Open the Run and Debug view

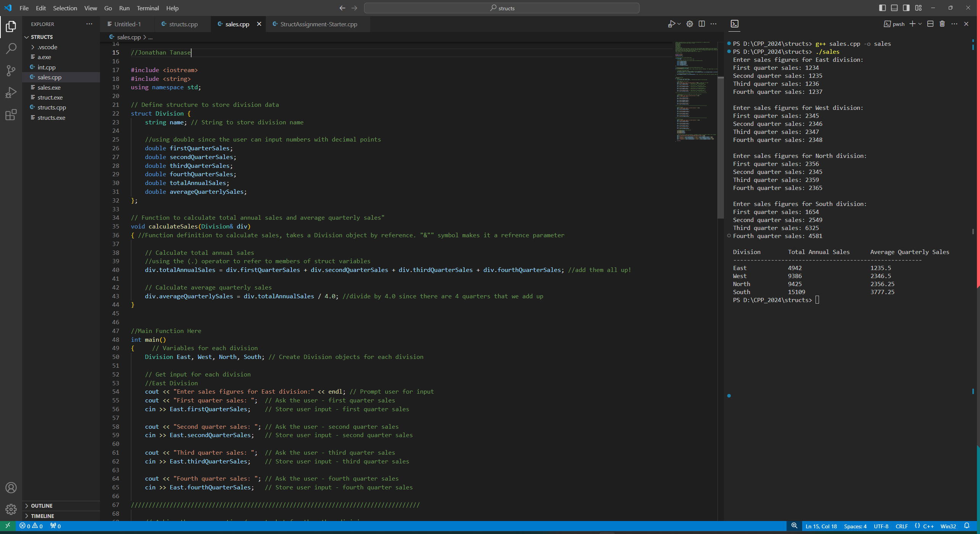(x=11, y=92)
